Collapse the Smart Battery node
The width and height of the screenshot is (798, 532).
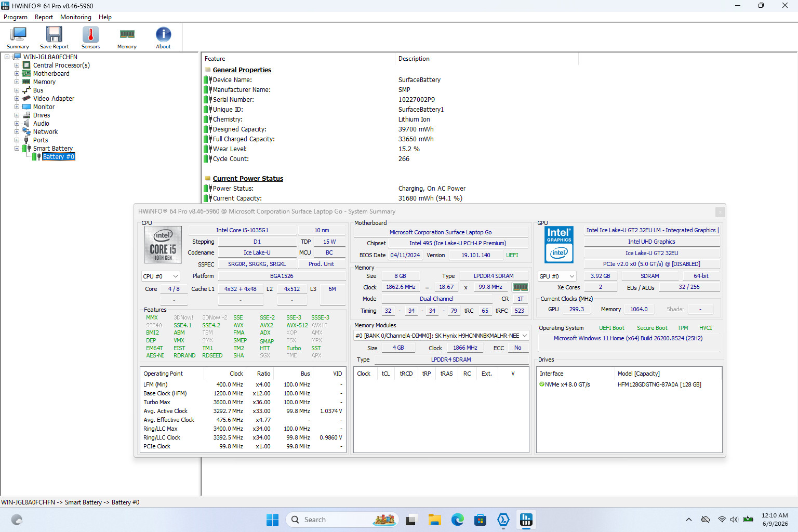(x=17, y=149)
